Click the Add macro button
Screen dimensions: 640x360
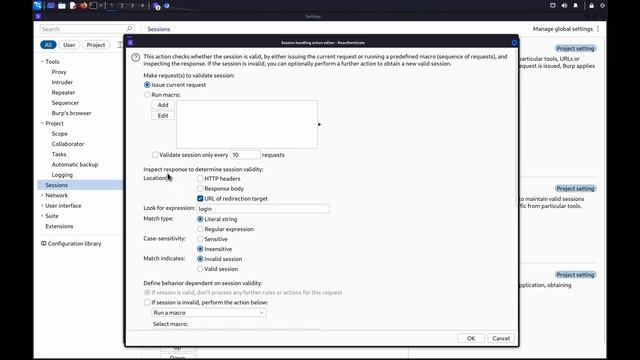[x=163, y=105]
